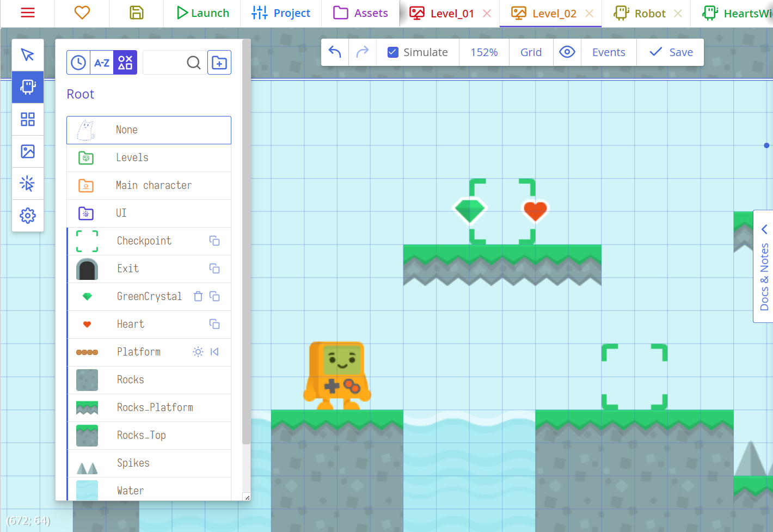Open the Events editor
The height and width of the screenshot is (532, 773).
[608, 52]
